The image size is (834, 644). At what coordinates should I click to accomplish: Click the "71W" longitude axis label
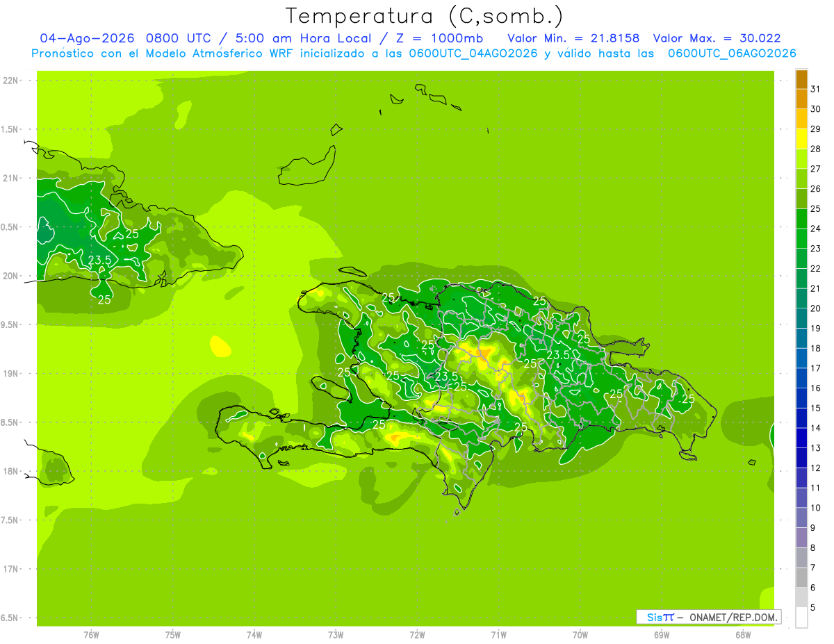[x=498, y=635]
